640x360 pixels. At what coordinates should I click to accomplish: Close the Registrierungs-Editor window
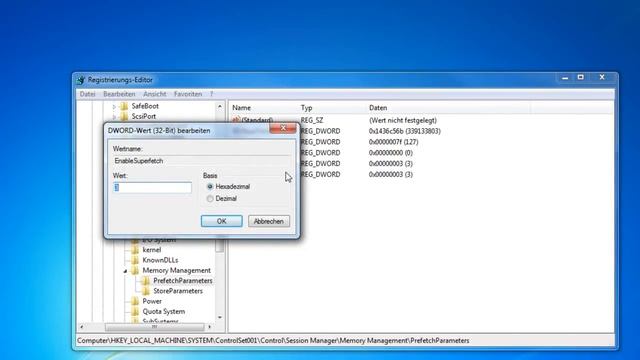tap(602, 77)
